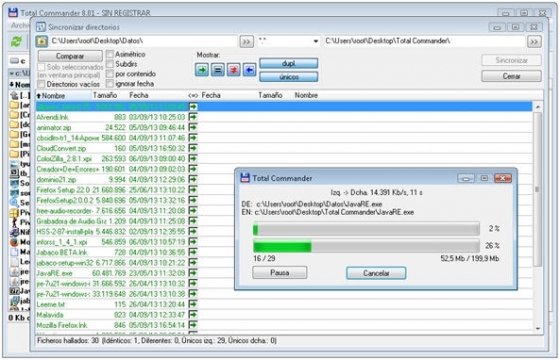Cancel the file copy operation

coord(376,273)
